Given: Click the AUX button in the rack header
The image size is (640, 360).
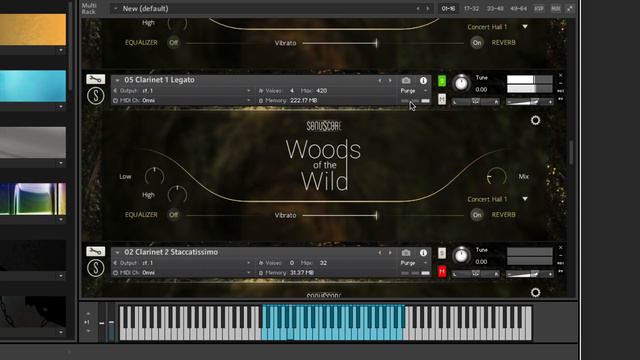Looking at the screenshot, I should tap(556, 8).
